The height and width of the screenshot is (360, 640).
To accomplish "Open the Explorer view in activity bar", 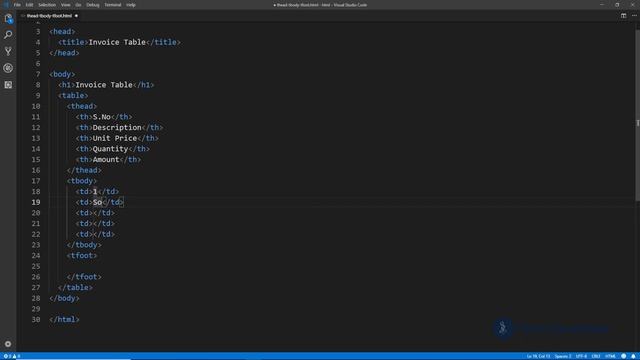I will 8,18.
